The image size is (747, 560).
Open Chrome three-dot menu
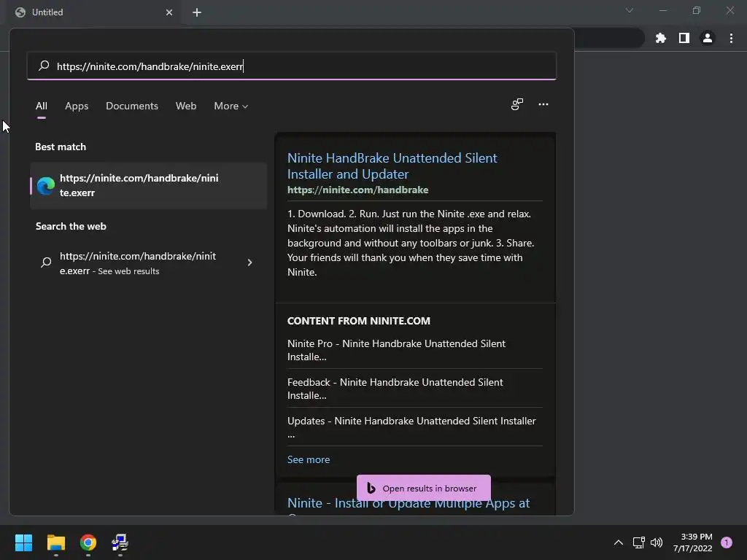tap(731, 38)
